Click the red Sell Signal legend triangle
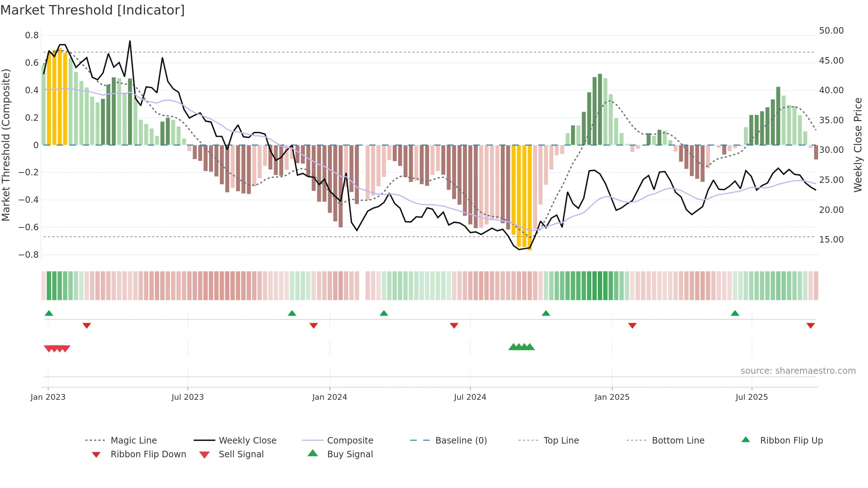 [204, 455]
